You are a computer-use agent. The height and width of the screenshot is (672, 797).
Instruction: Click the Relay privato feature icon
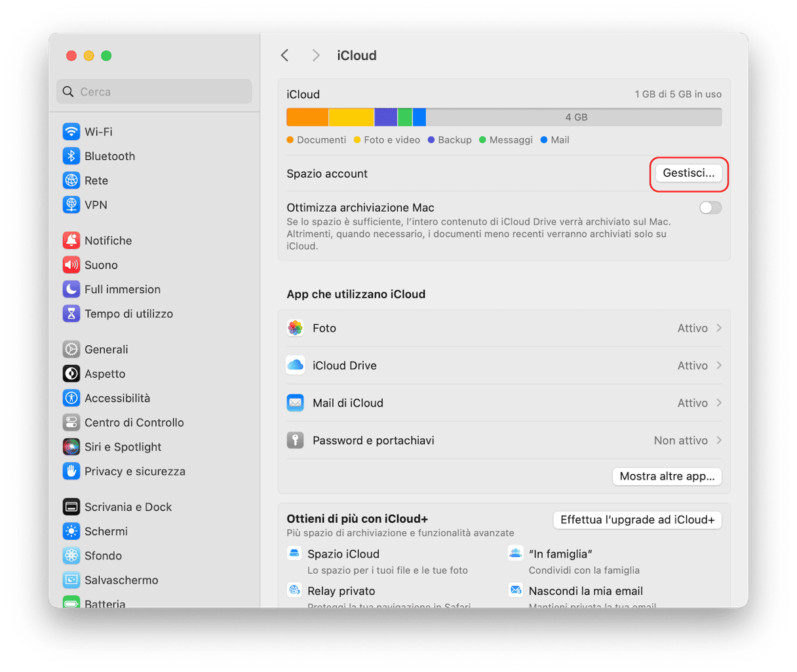pyautogui.click(x=294, y=591)
